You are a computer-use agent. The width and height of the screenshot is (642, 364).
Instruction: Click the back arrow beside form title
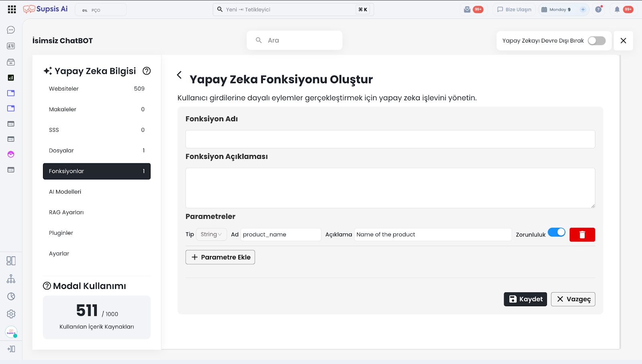179,75
